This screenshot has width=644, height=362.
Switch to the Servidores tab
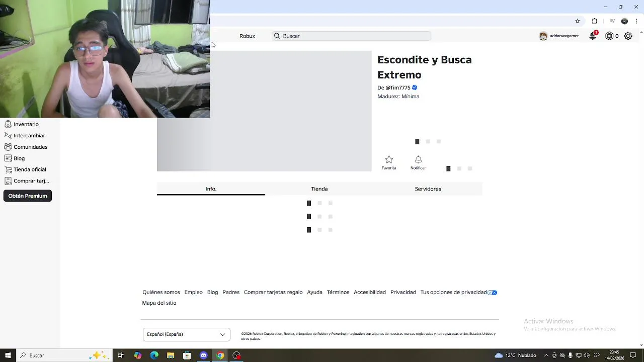coord(428,189)
